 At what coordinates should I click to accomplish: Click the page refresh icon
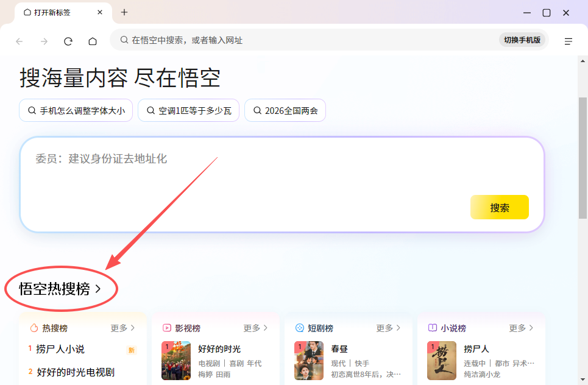[68, 41]
